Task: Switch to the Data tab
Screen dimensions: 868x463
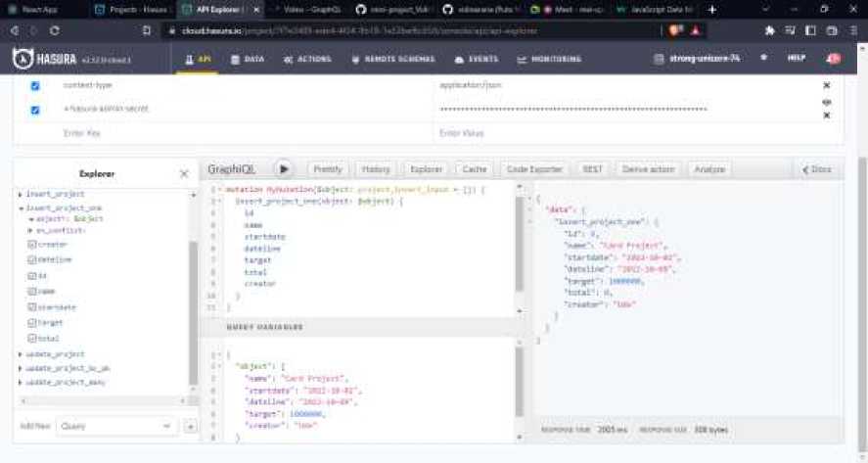Action: click(x=248, y=59)
